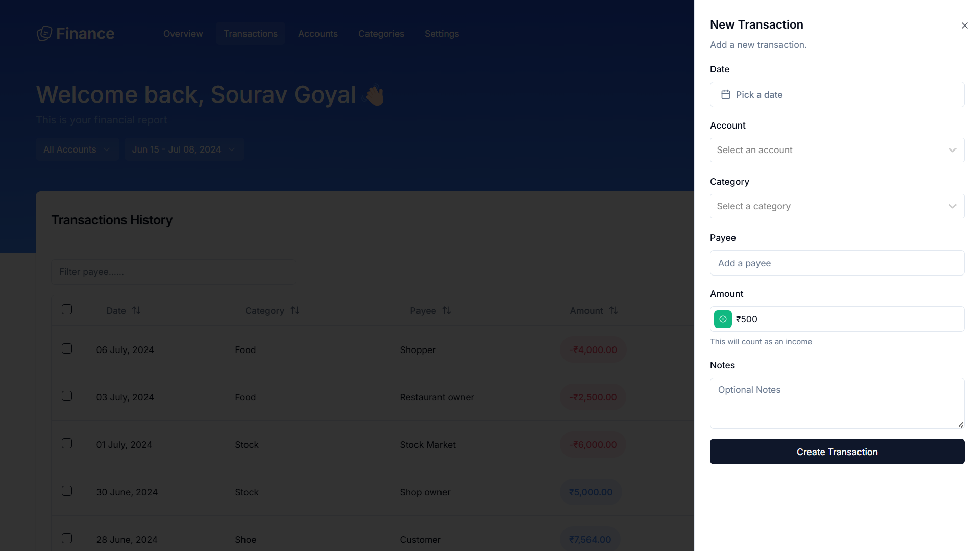980x551 pixels.
Task: Expand the Account selection dropdown
Action: pyautogui.click(x=952, y=149)
